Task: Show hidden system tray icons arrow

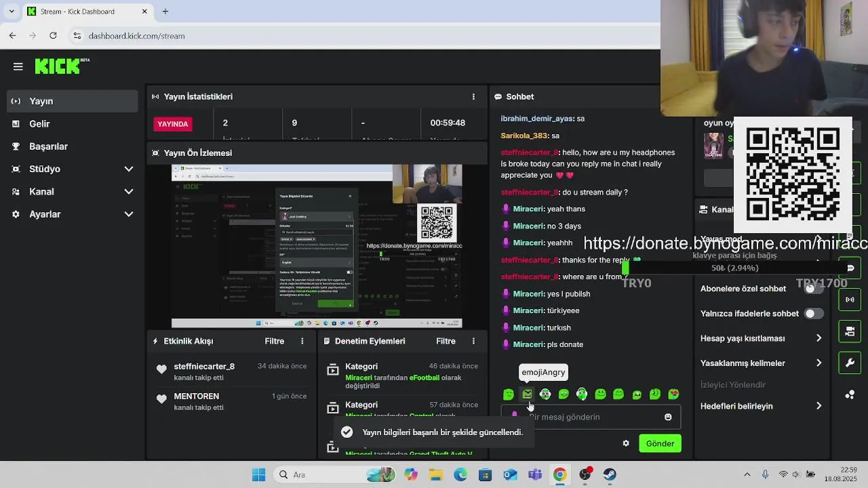Action: 747,474
